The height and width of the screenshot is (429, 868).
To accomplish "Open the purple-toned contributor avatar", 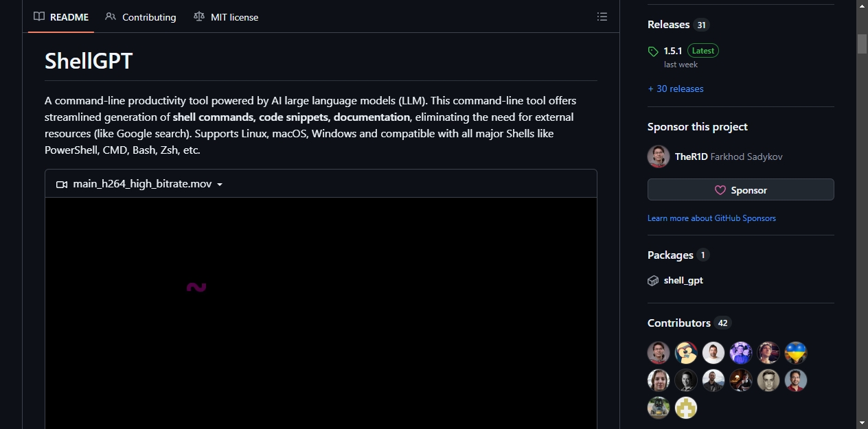I will point(741,353).
